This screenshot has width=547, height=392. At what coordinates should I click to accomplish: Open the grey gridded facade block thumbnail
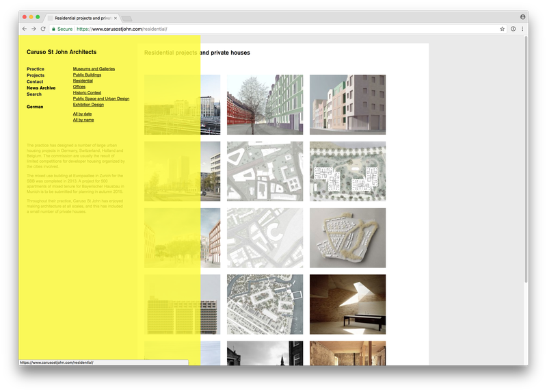coord(182,304)
